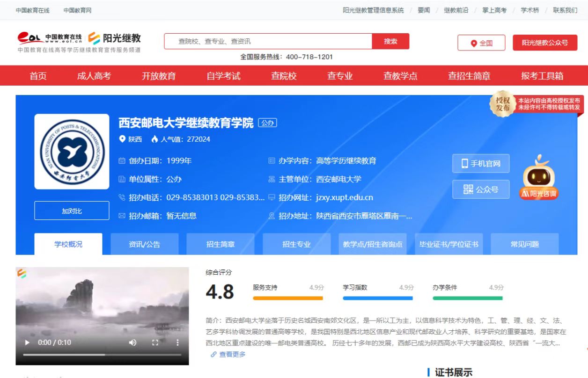Viewport: 588px width, 378px height.
Task: Switch to the 招生专业 tab
Action: 297,244
